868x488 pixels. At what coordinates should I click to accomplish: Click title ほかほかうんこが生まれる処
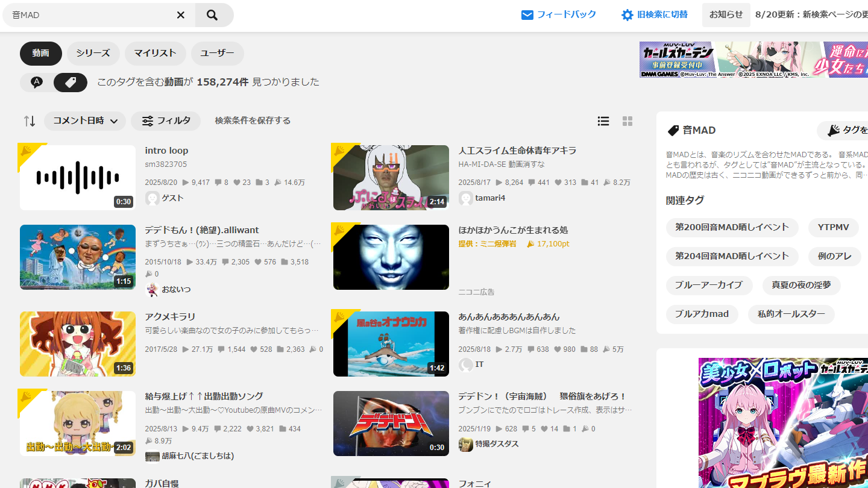coord(514,230)
